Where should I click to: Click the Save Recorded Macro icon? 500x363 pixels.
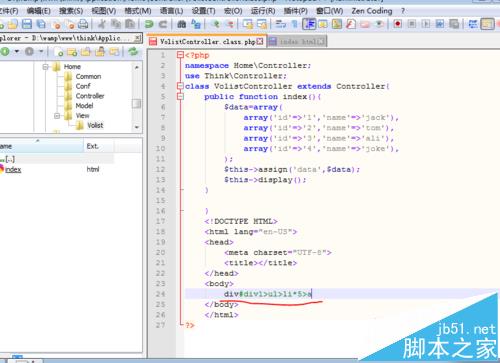454,24
